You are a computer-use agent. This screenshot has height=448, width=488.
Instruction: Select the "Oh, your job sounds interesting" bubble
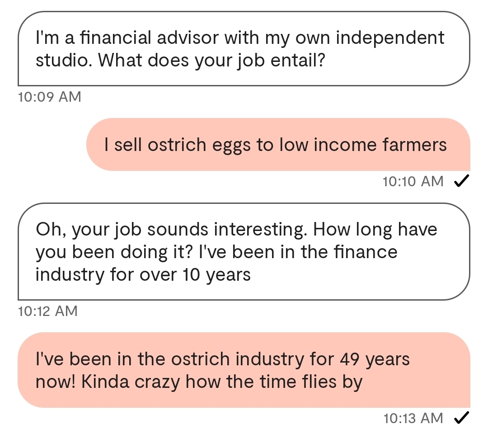coord(244,252)
